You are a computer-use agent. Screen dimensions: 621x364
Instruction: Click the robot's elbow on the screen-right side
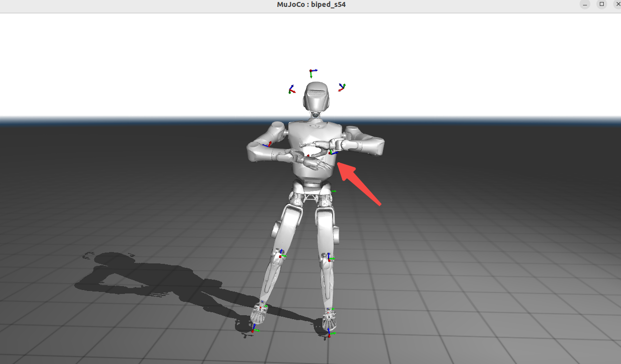pos(376,146)
